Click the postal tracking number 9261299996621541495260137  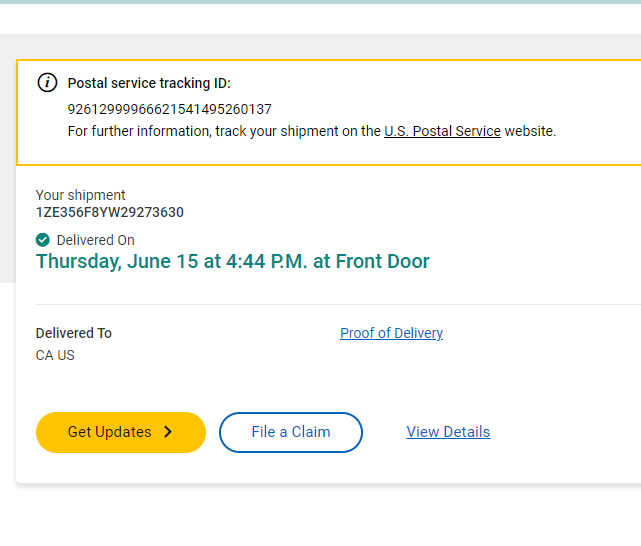click(169, 109)
